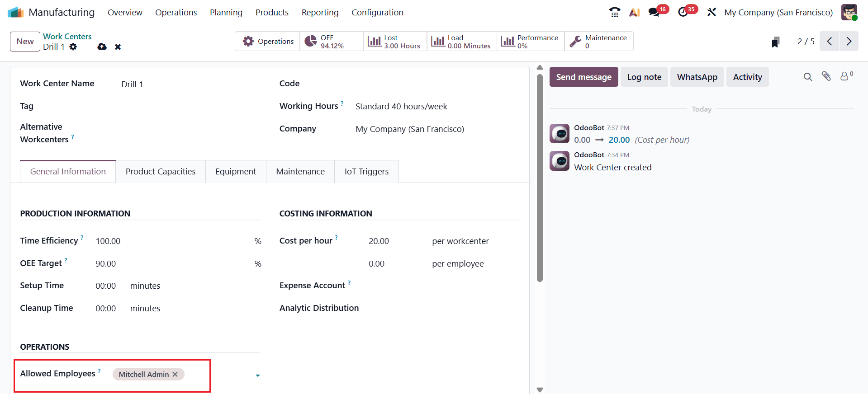Screen dimensions: 868x394
Task: Show help tooltip for Working Hours
Action: 342,103
